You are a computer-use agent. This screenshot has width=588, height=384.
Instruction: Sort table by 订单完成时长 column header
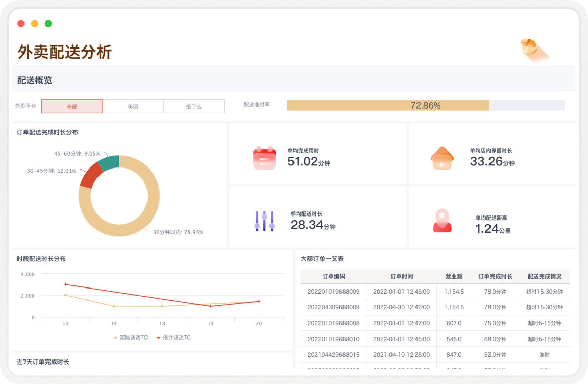click(495, 276)
